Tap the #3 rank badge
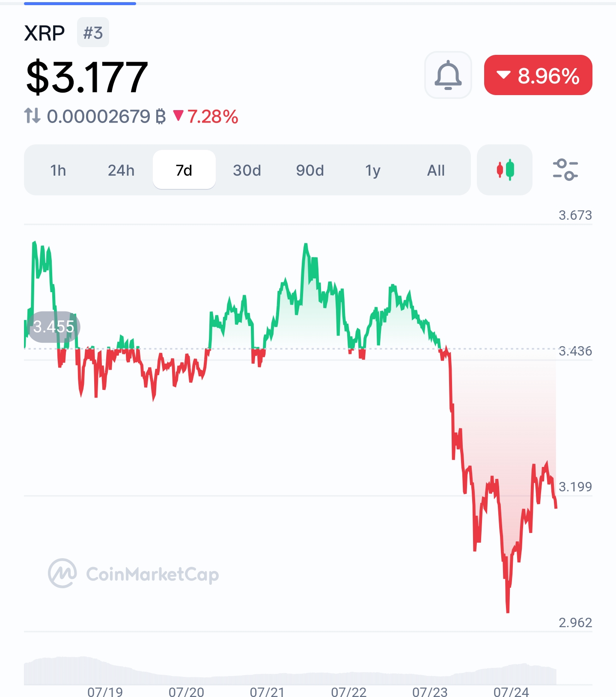Viewport: 616px width, 697px height. pos(93,33)
